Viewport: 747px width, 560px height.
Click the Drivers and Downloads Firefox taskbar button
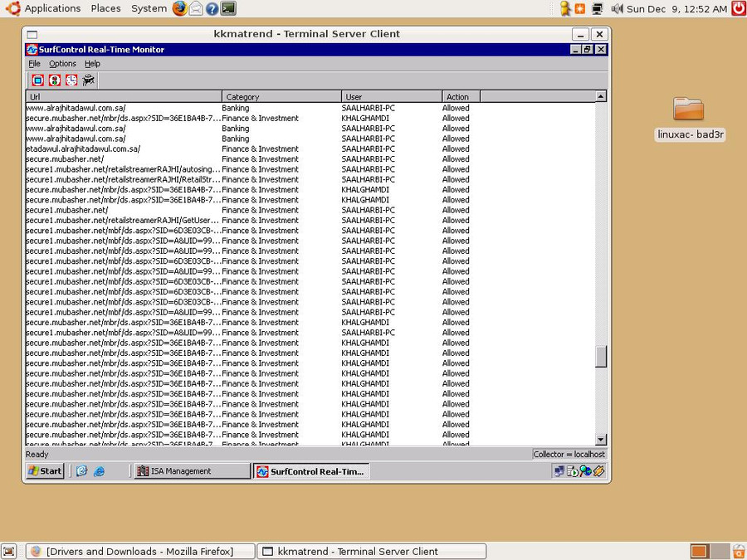click(x=140, y=552)
